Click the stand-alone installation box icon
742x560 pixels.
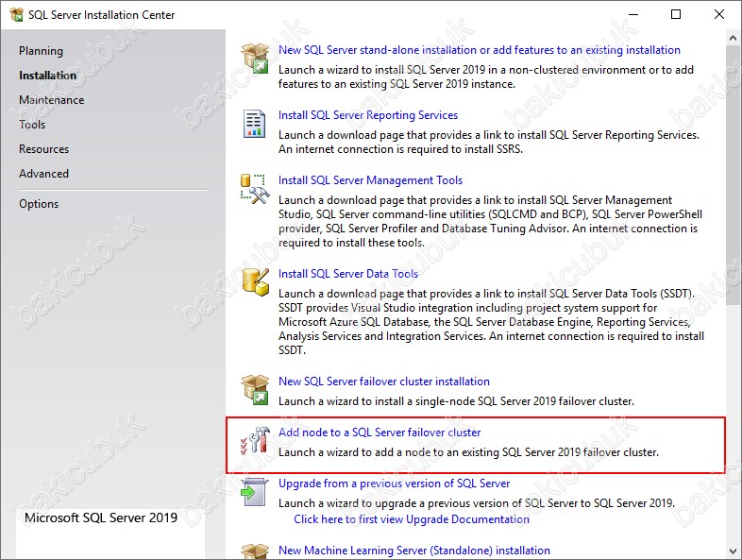pos(255,59)
